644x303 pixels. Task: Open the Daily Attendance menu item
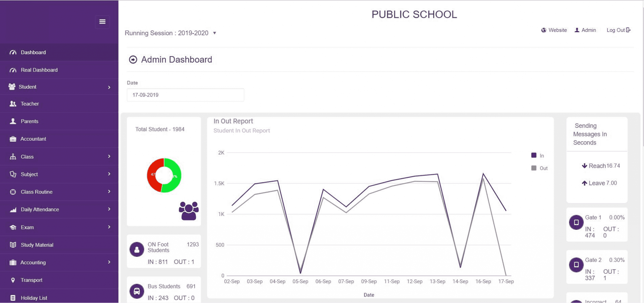point(40,209)
